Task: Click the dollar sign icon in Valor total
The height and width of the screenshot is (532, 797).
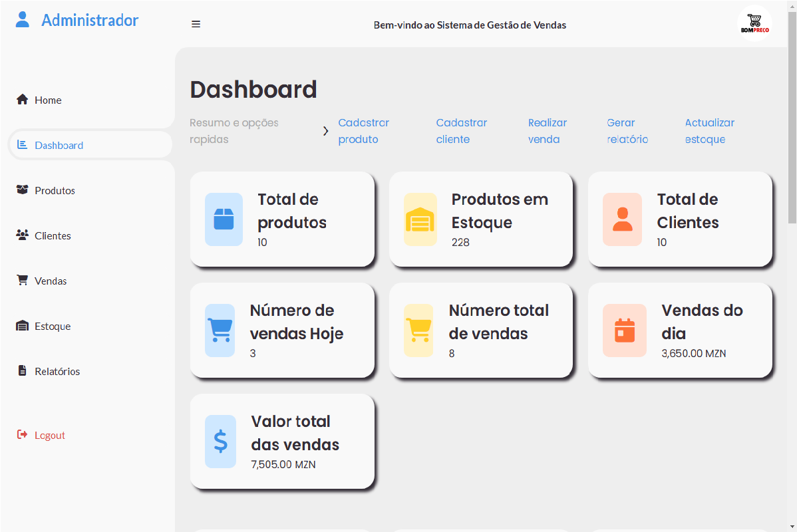Action: (x=220, y=442)
